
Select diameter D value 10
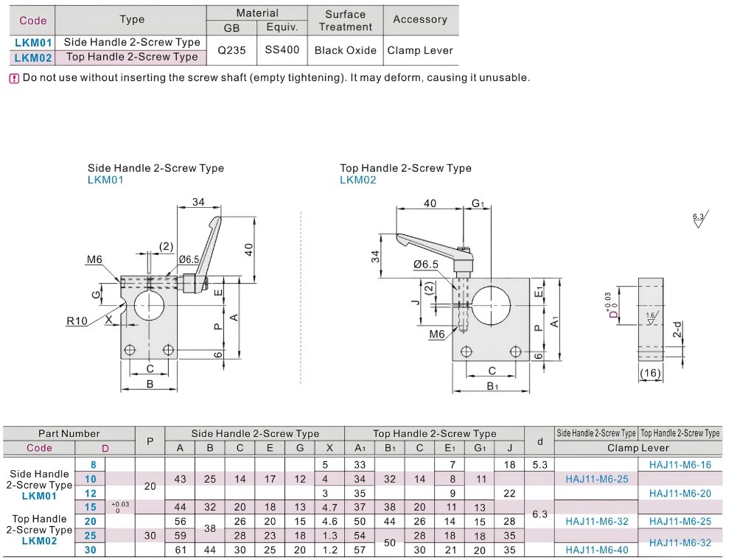pos(90,479)
